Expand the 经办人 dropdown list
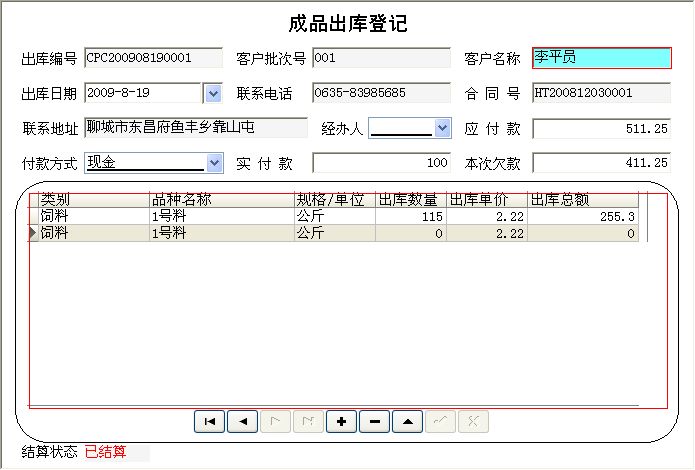695x470 pixels. pos(443,128)
